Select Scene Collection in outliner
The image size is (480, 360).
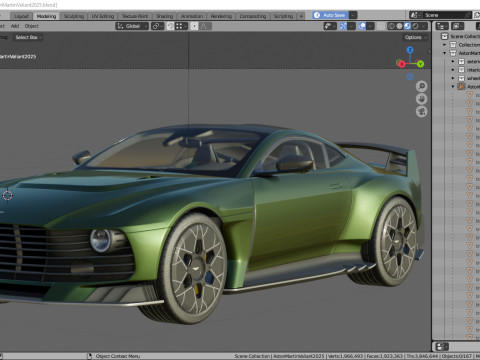point(465,36)
